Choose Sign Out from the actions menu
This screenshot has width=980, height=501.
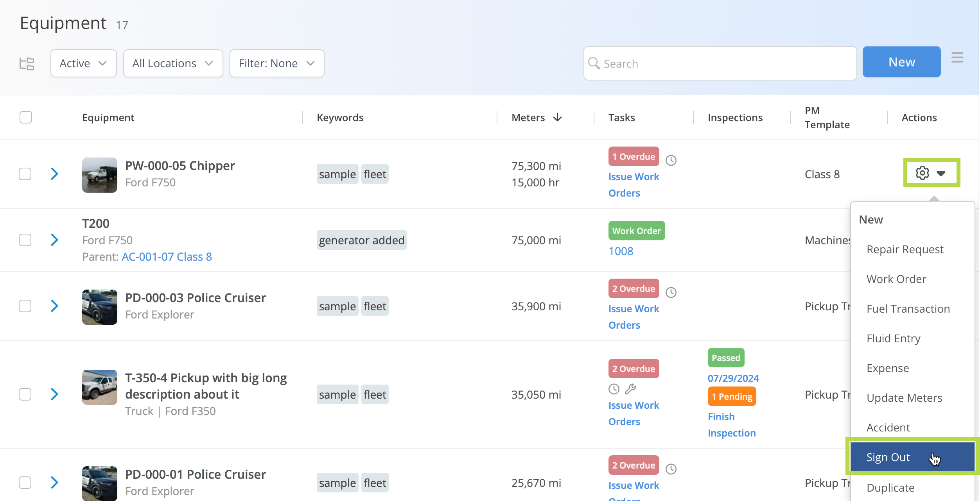click(888, 457)
